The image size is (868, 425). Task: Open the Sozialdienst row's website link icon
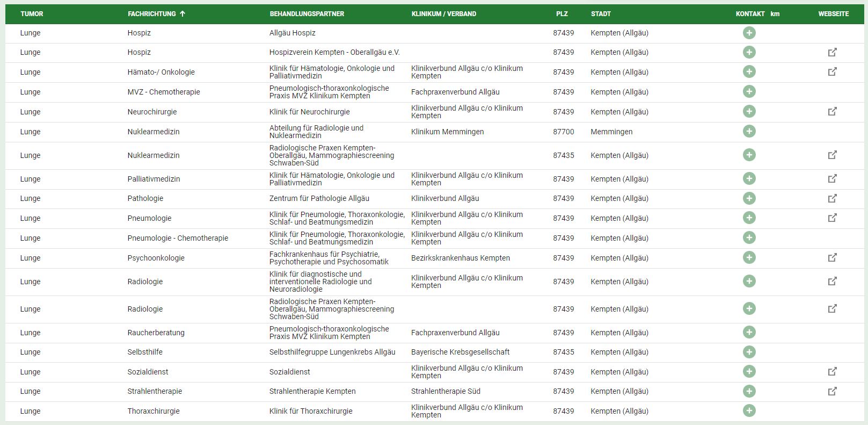[x=832, y=371]
